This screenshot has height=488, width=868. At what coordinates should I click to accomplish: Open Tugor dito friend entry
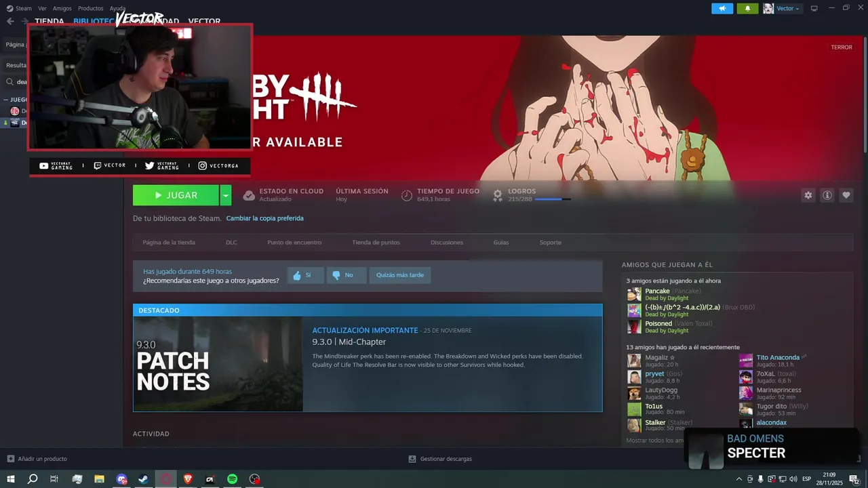tap(772, 406)
